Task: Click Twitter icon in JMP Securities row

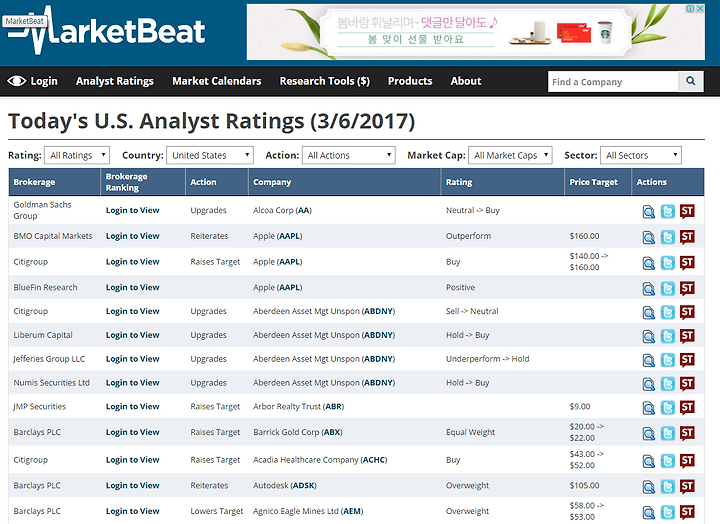Action: (668, 407)
